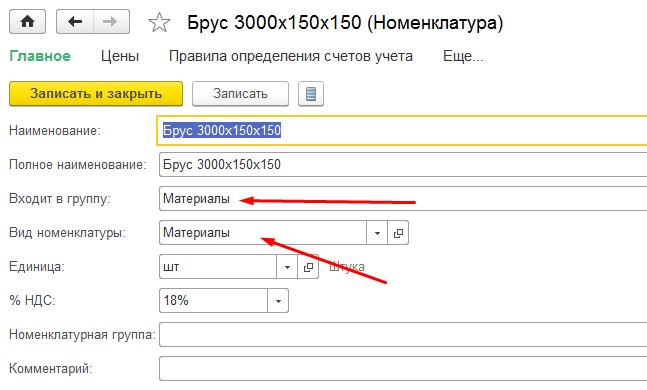The width and height of the screenshot is (647, 390).
Task: Open Единица item via open icon
Action: click(308, 267)
